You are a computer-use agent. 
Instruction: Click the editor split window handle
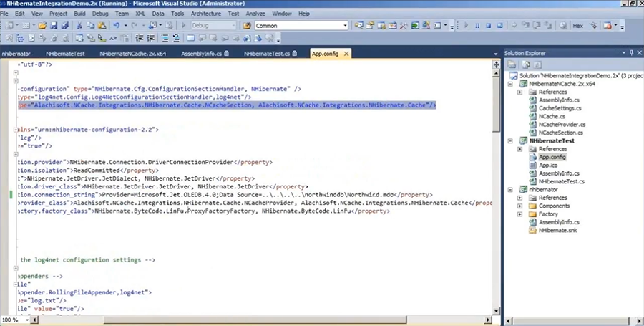pyautogui.click(x=496, y=64)
